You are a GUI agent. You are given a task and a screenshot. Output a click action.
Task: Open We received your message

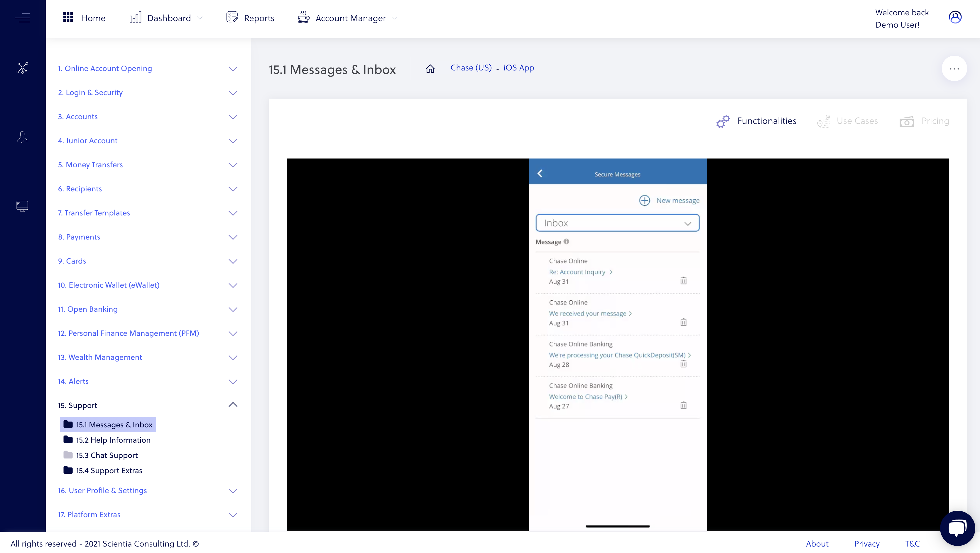point(587,313)
